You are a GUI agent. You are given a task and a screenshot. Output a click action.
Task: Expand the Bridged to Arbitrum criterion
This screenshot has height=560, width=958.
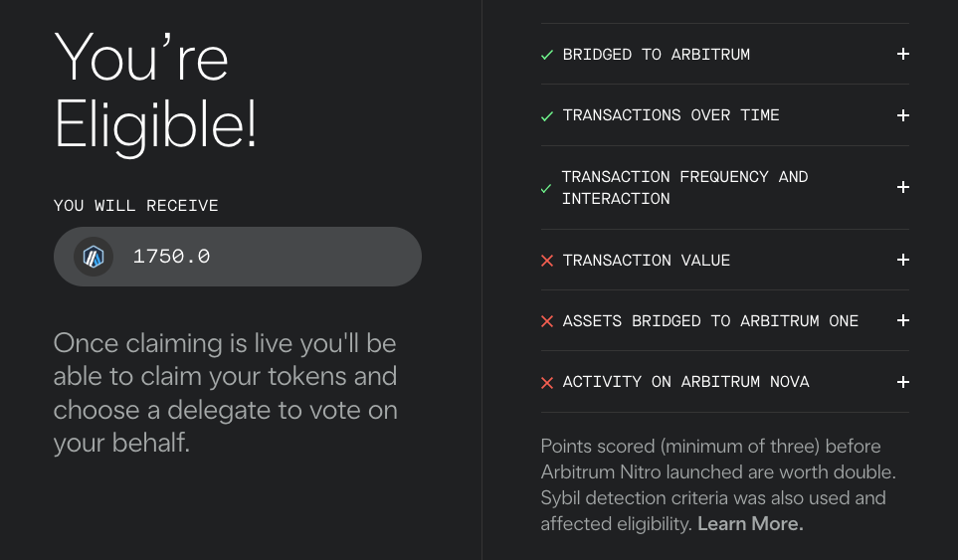coord(902,54)
